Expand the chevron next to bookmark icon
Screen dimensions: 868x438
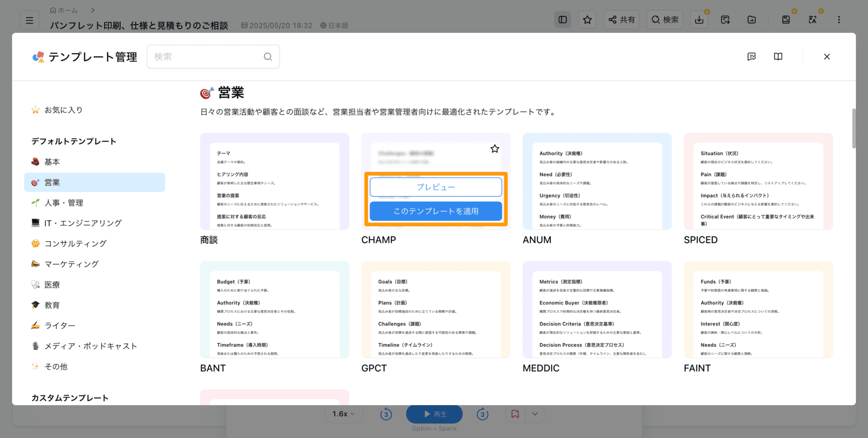[x=535, y=414]
